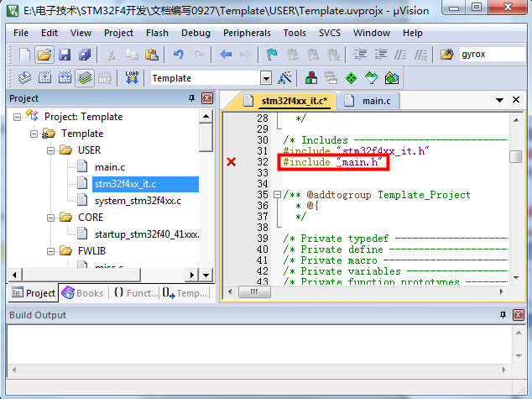Screen dimensions: 532x399
Task: Select system_stm32f4xx.c in project tree
Action: [138, 201]
